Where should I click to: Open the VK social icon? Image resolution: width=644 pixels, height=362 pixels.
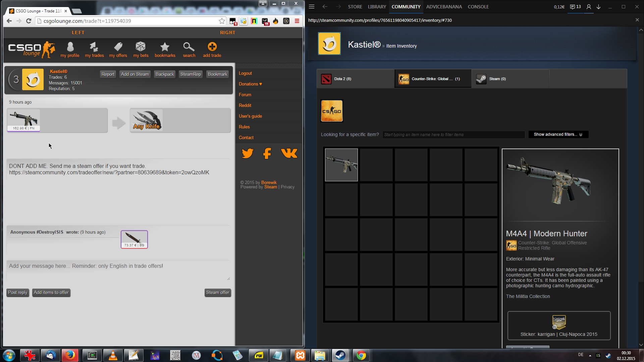(289, 153)
